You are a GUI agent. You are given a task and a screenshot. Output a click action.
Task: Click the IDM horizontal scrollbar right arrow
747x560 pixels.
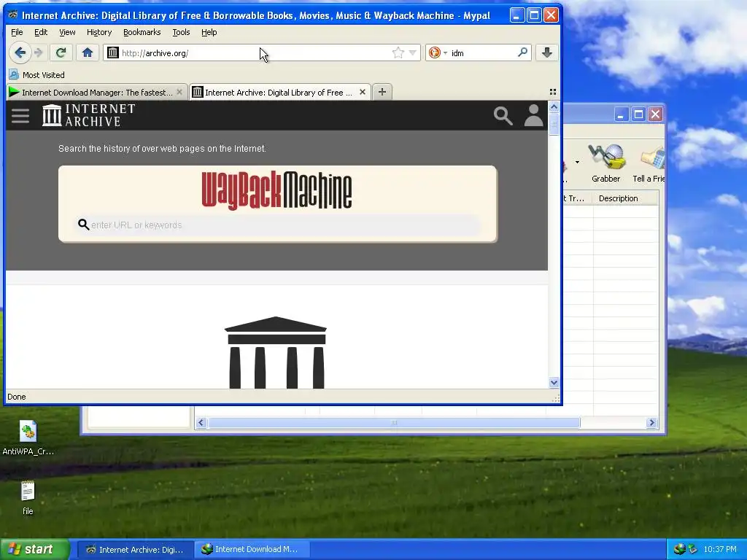(x=651, y=422)
